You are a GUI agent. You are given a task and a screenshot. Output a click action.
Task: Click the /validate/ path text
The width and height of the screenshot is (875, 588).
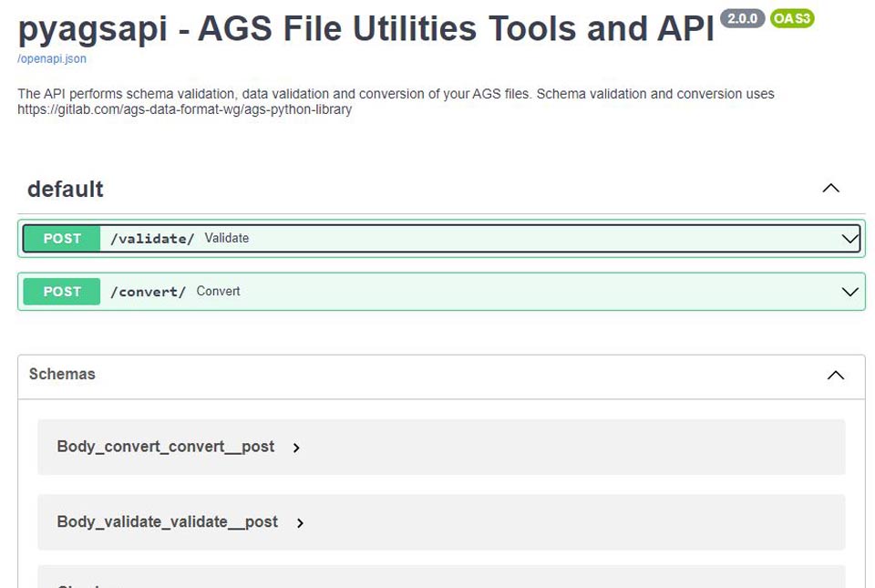152,239
